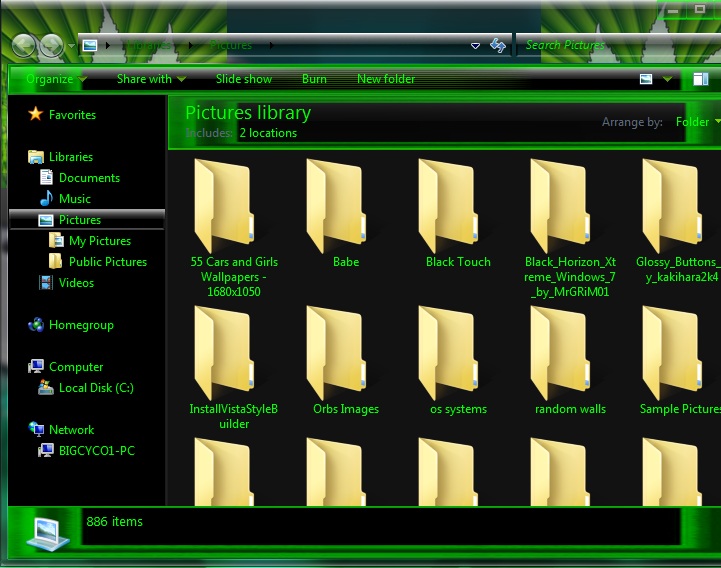This screenshot has height=568, width=721.
Task: Select BIGCYCO1-PC under Network
Action: click(x=97, y=451)
